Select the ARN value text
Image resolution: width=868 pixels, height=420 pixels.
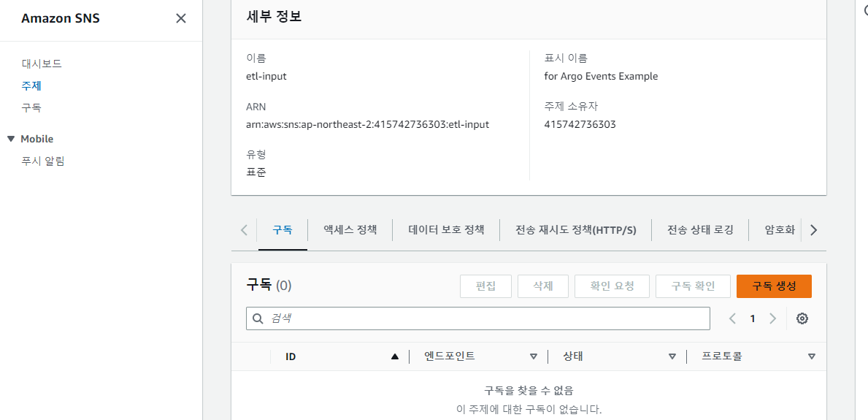click(368, 125)
